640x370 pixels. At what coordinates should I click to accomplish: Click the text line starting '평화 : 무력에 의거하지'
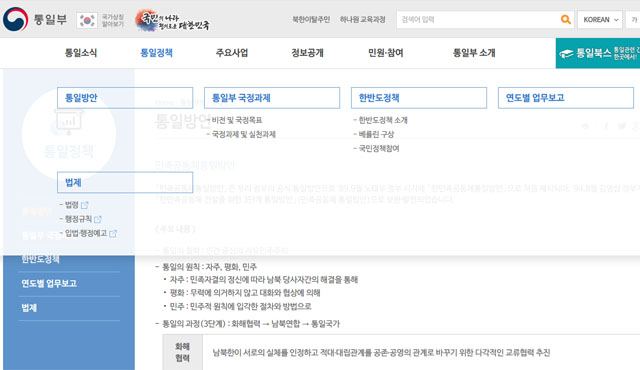tap(245, 293)
